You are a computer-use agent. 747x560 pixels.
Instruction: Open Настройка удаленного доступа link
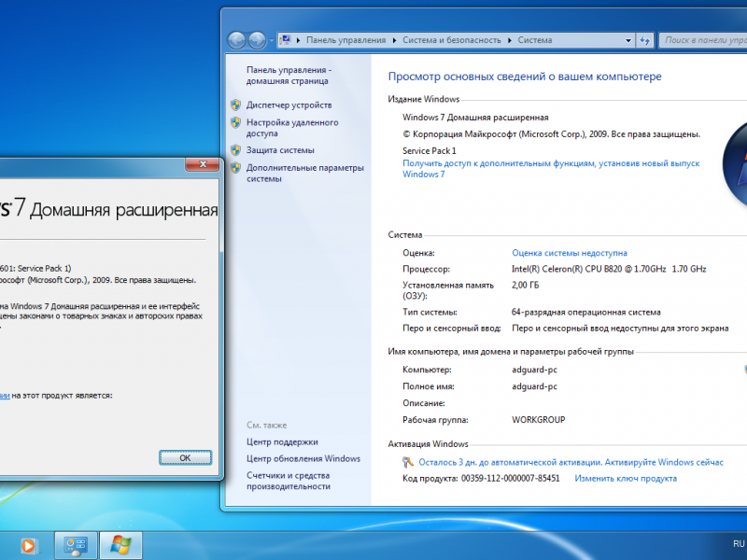tap(292, 128)
